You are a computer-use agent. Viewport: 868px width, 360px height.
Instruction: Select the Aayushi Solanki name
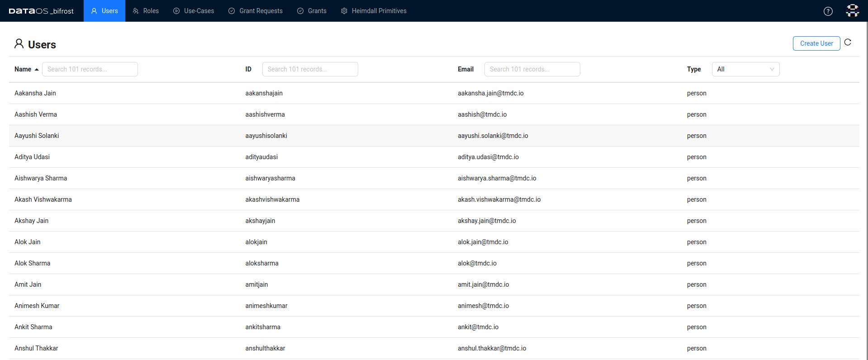pyautogui.click(x=37, y=136)
